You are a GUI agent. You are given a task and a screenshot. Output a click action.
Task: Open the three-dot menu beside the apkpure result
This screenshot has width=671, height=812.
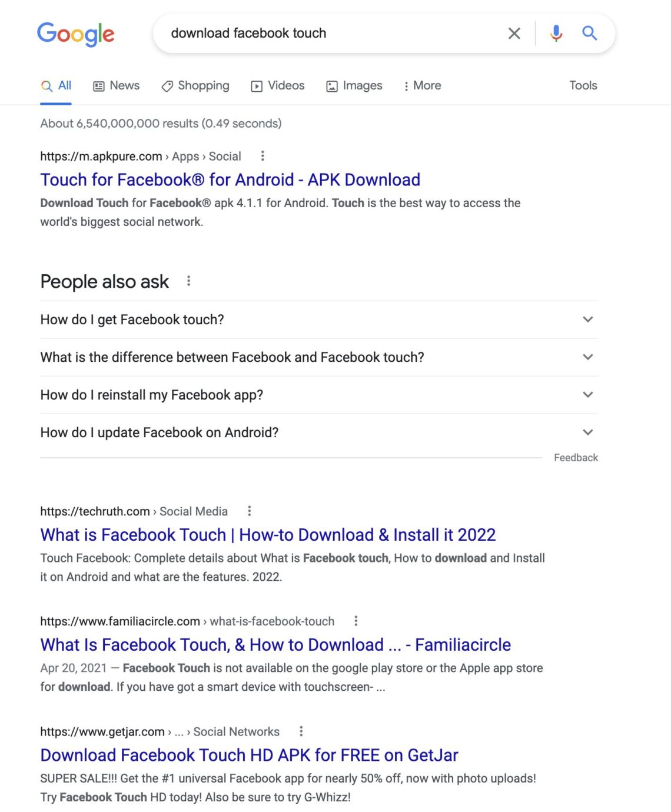[263, 156]
